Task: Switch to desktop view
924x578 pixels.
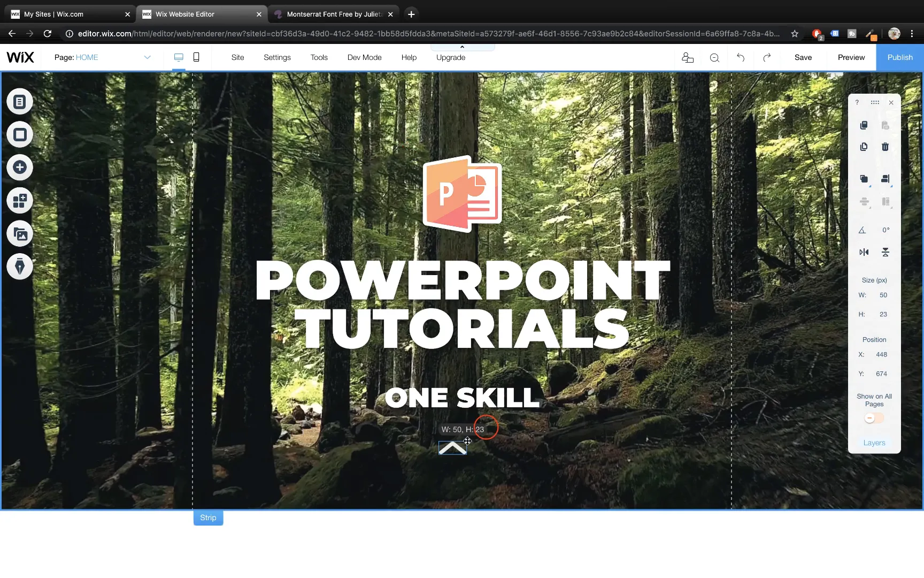Action: [x=179, y=57]
